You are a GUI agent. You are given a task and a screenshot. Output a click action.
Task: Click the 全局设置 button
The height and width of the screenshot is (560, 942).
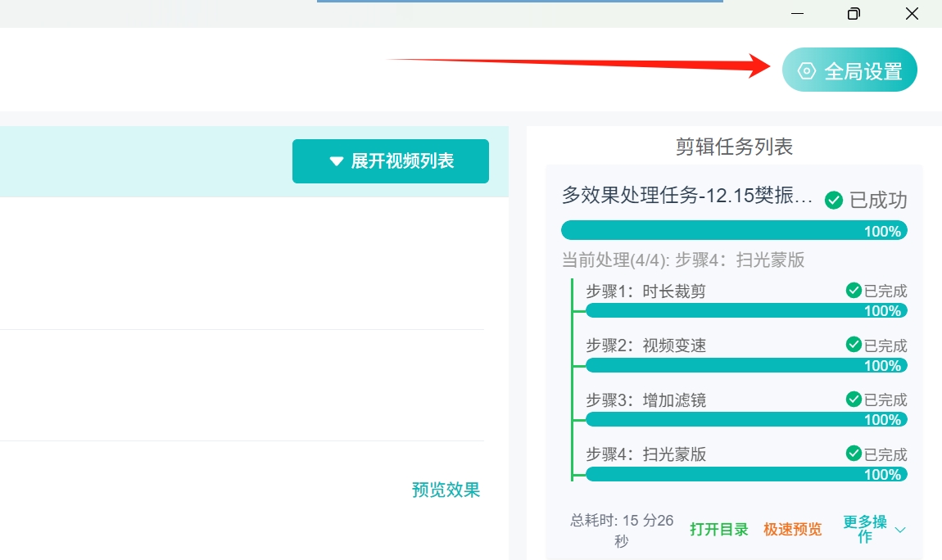849,70
